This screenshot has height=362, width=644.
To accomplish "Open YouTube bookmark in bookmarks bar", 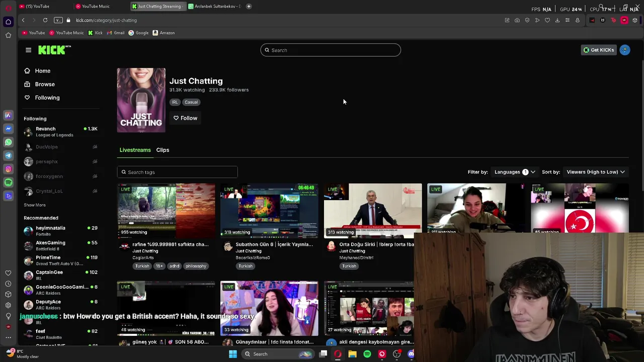I will pos(34,33).
